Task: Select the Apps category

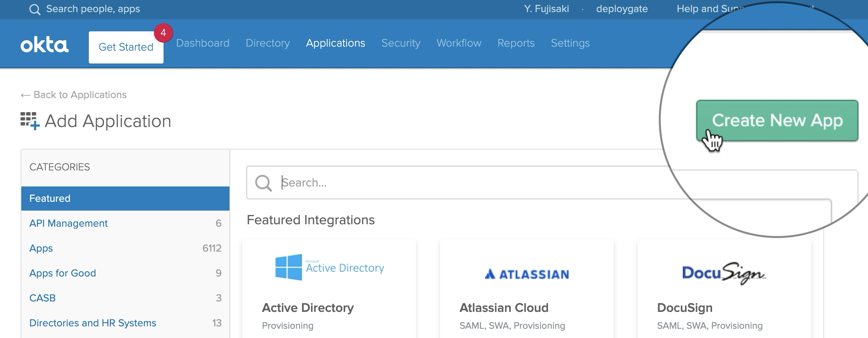Action: pyautogui.click(x=125, y=248)
